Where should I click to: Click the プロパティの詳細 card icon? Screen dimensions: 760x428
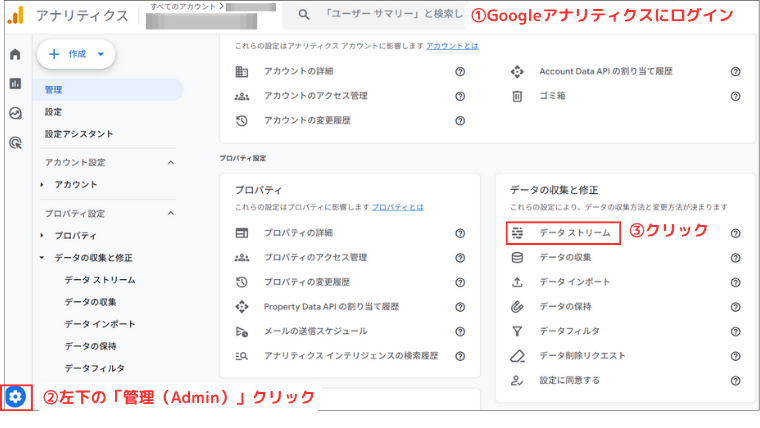point(242,233)
